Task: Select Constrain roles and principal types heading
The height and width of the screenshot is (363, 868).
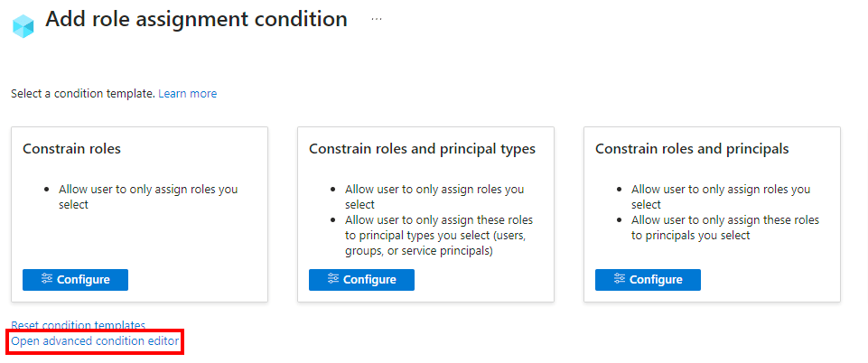Action: point(422,148)
